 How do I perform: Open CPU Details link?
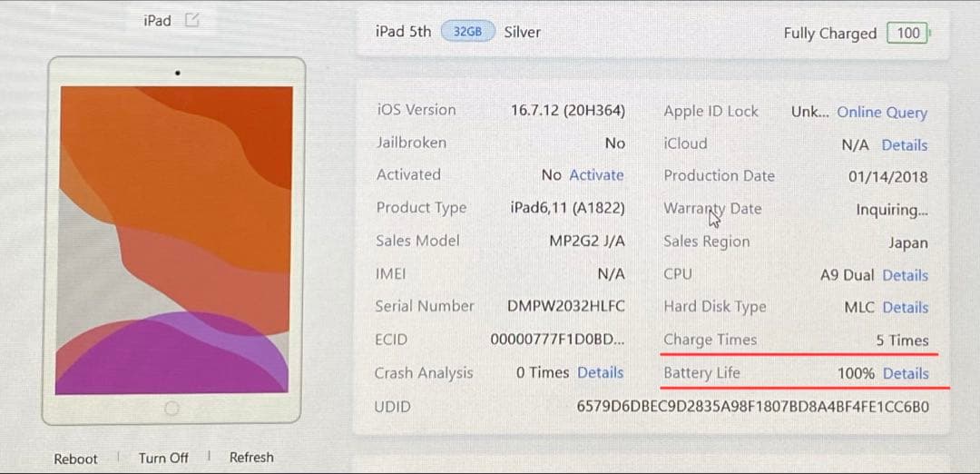(905, 275)
